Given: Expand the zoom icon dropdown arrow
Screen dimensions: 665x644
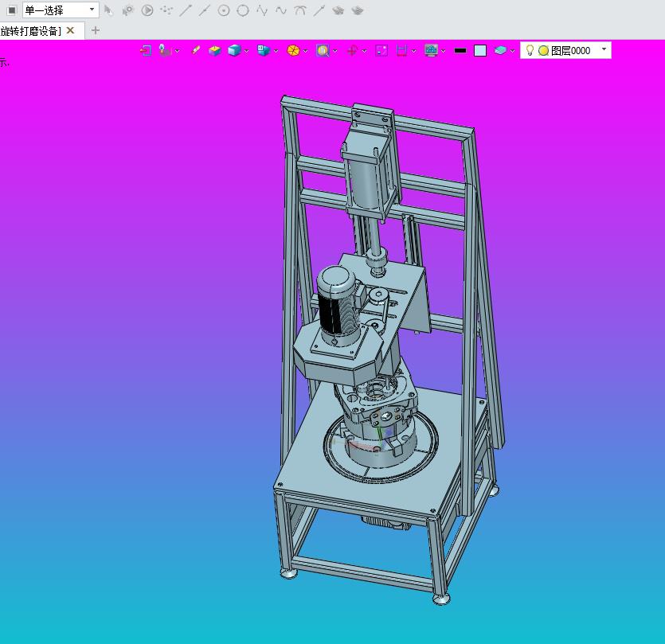Looking at the screenshot, I should click(x=335, y=51).
